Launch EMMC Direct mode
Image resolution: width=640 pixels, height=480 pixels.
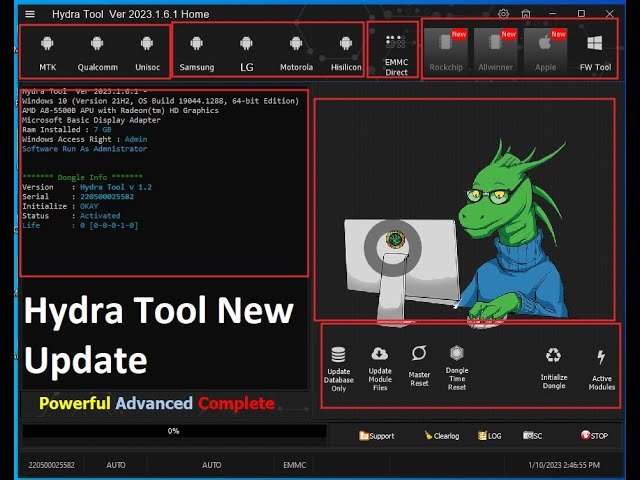pos(396,54)
